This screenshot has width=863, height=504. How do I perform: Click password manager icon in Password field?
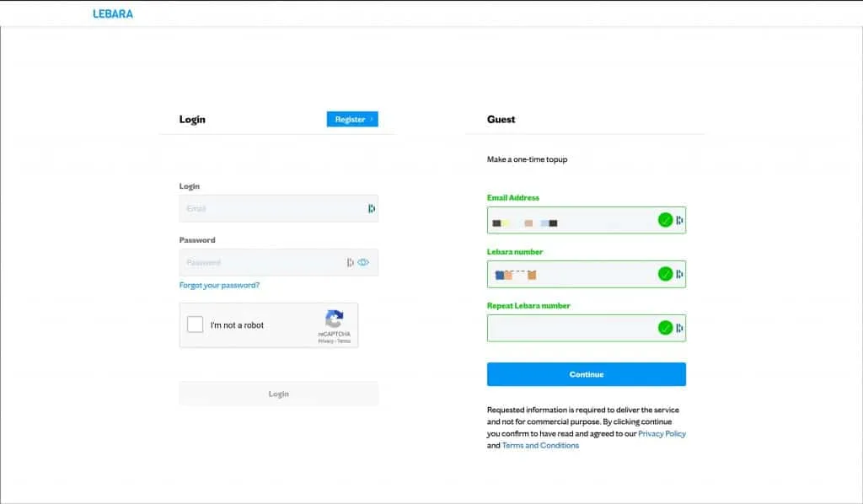point(350,262)
